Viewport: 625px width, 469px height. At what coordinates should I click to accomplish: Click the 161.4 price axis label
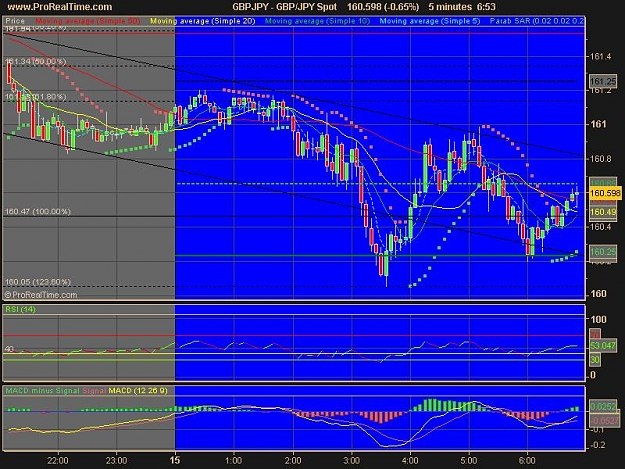pyautogui.click(x=600, y=57)
